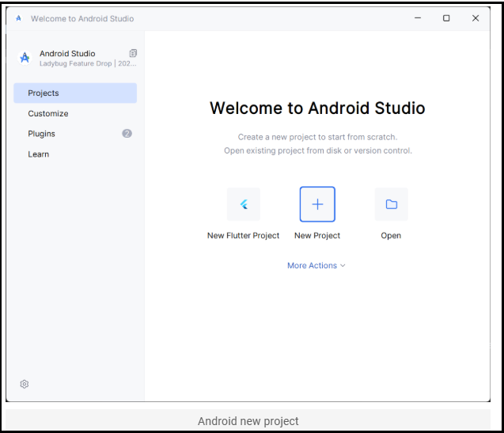Screen dimensions: 504x433
Task: Click the "New Flutter Project" text label
Action: tap(243, 236)
